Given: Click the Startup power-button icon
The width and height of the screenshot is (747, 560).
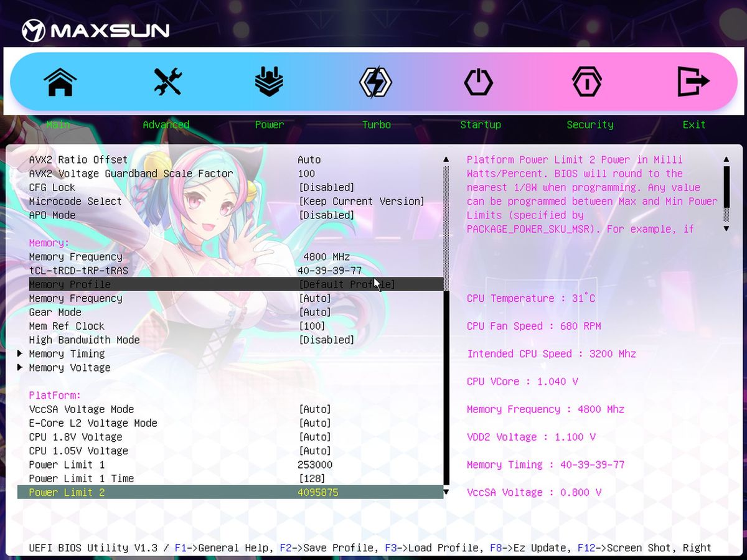Looking at the screenshot, I should (478, 82).
